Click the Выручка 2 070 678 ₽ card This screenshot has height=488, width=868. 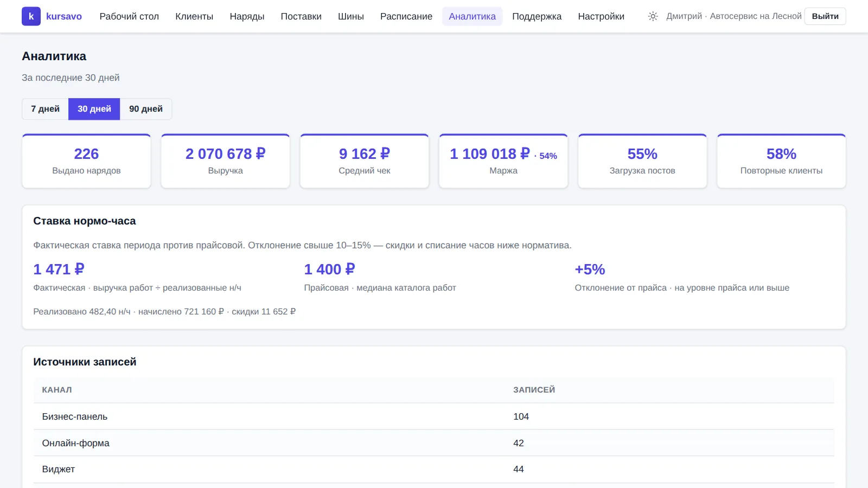[225, 161]
